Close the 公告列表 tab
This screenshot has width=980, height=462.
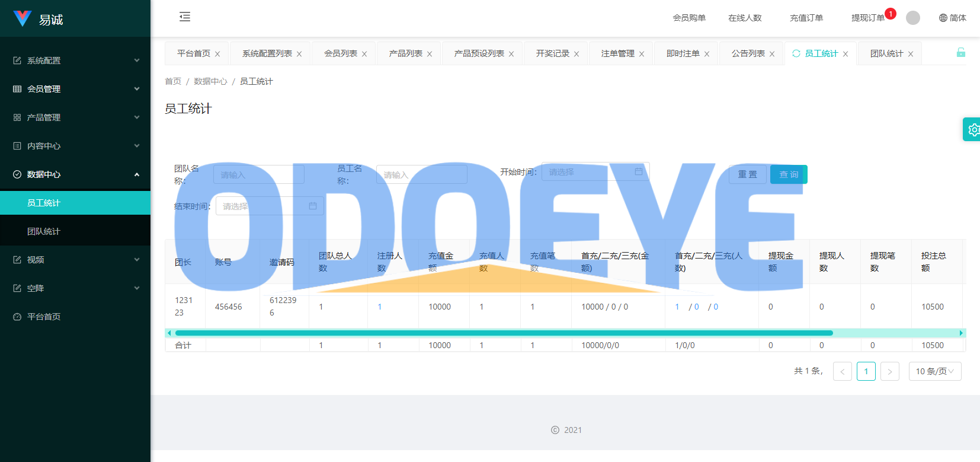[x=772, y=54]
